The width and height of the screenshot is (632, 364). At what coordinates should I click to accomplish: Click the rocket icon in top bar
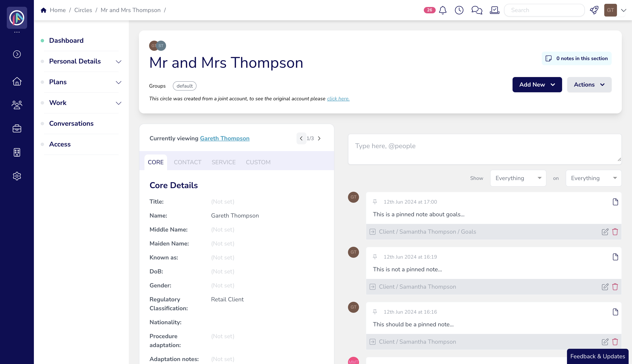click(x=594, y=10)
